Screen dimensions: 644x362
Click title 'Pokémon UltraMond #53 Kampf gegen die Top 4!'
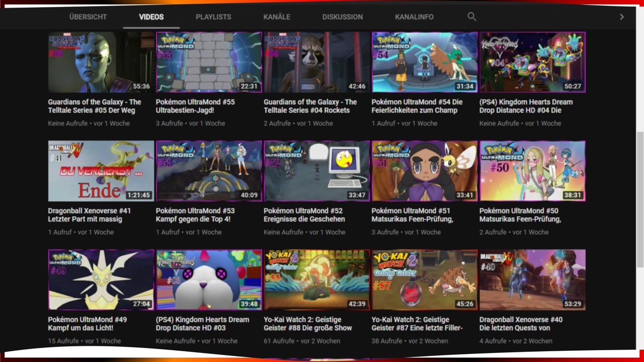pyautogui.click(x=195, y=215)
